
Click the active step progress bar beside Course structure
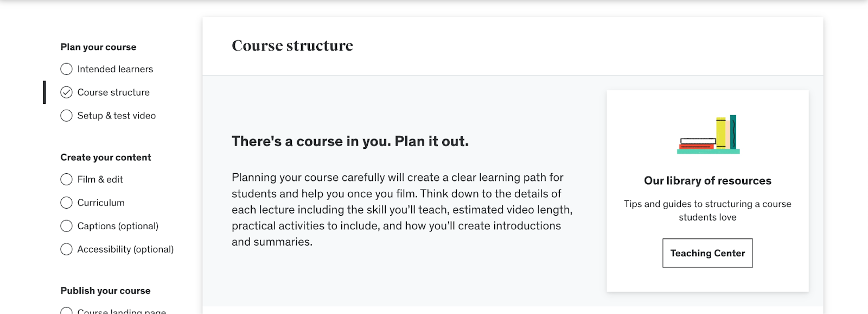(45, 92)
